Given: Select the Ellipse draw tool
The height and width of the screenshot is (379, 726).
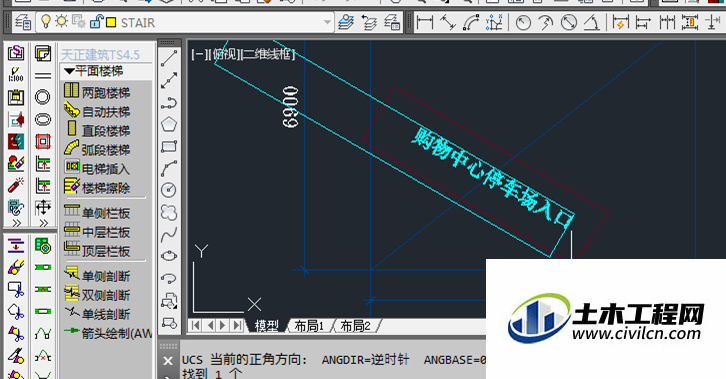Looking at the screenshot, I should [x=169, y=256].
